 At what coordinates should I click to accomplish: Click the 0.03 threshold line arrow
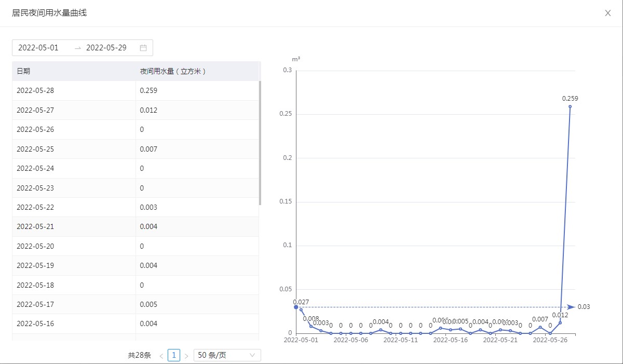click(571, 307)
